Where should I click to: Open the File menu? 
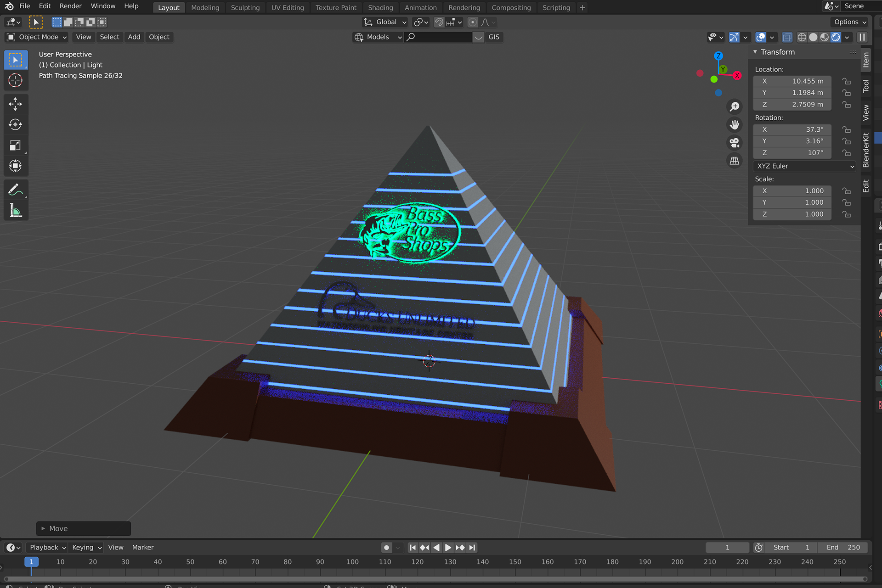[25, 6]
